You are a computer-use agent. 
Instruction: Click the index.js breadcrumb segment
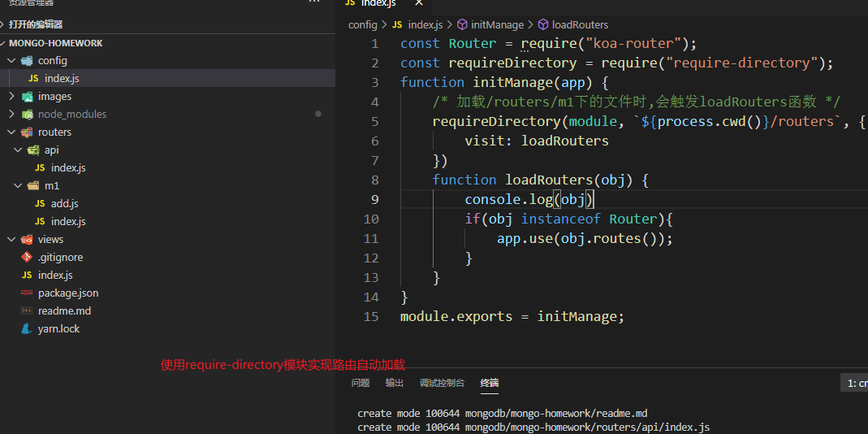click(425, 25)
